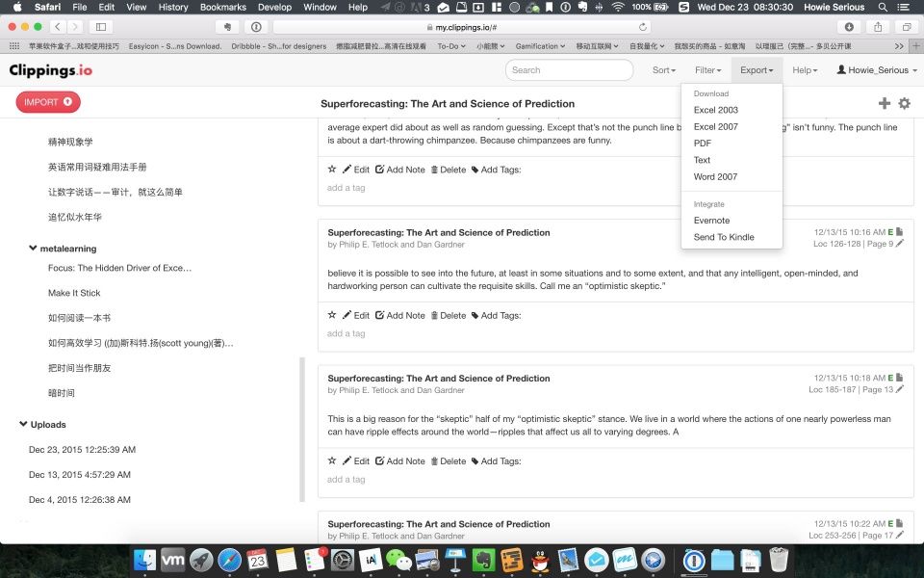The image size is (924, 578).
Task: Click the Evernote web clipper toolbar button
Action: pos(227,27)
